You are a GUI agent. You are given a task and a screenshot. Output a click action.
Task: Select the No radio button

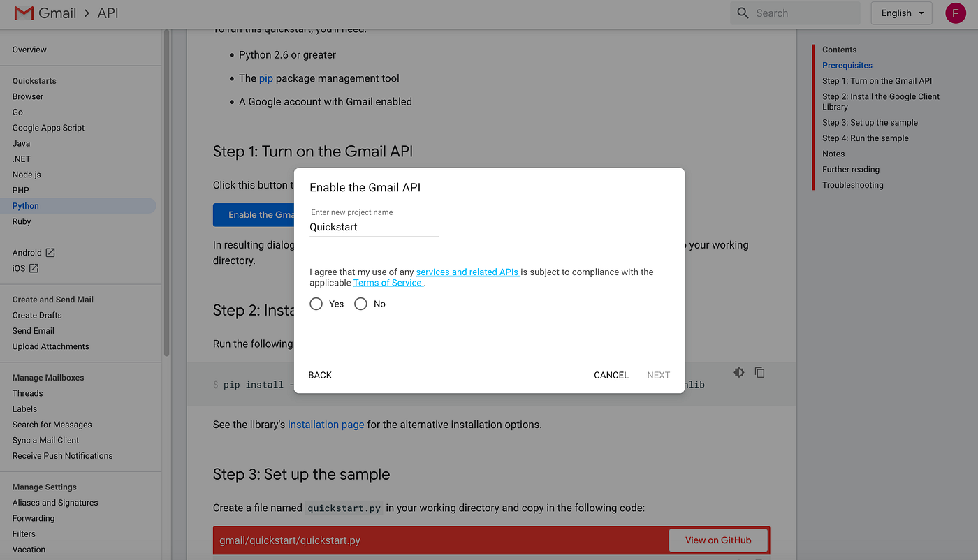360,304
